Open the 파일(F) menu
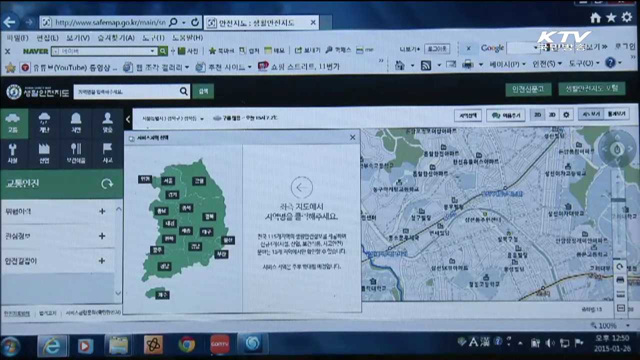The width and height of the screenshot is (640, 360). click(x=18, y=38)
